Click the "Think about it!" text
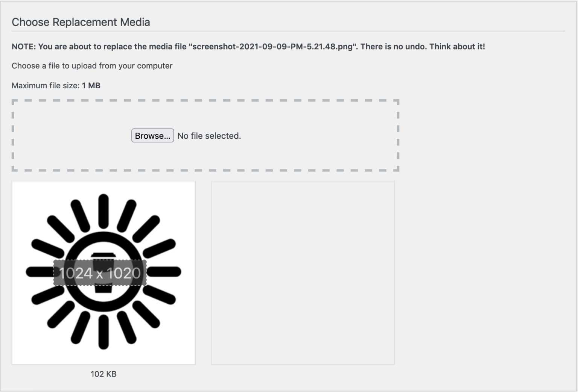This screenshot has height=392, width=578. (457, 47)
